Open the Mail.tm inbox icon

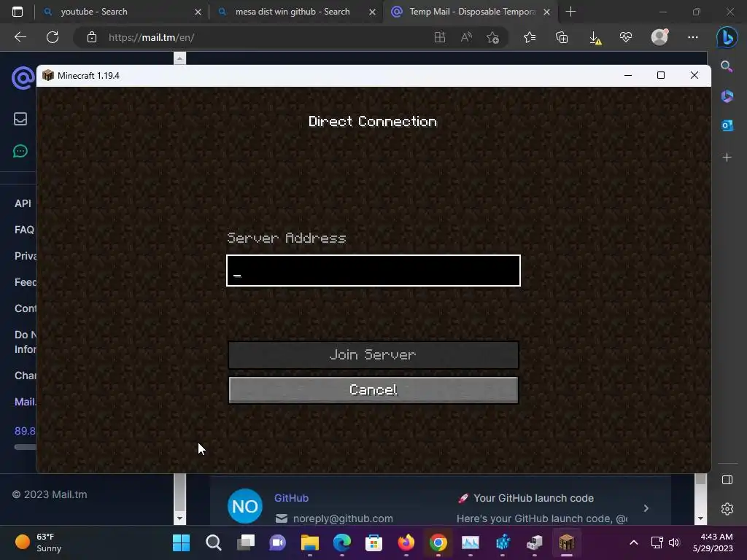pyautogui.click(x=20, y=119)
